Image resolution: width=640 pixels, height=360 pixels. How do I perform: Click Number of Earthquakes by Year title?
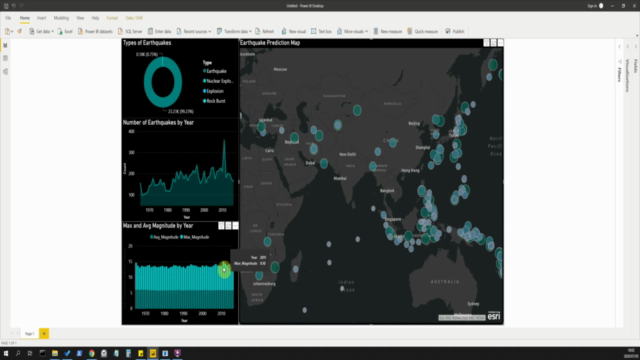pos(158,122)
